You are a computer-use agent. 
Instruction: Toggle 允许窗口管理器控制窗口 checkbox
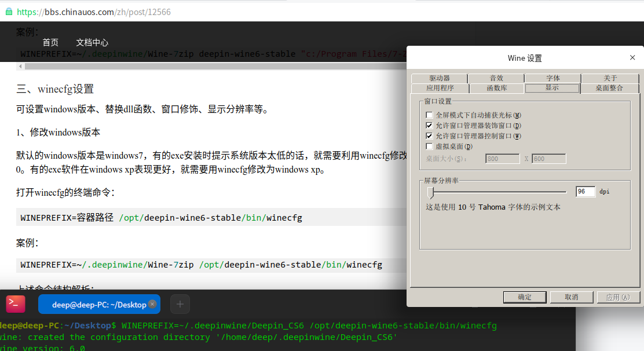430,136
